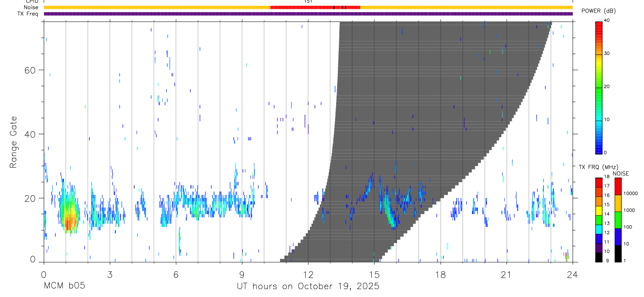Click the 'MCM b05' label
Image resolution: width=644 pixels, height=297 pixels.
click(64, 286)
